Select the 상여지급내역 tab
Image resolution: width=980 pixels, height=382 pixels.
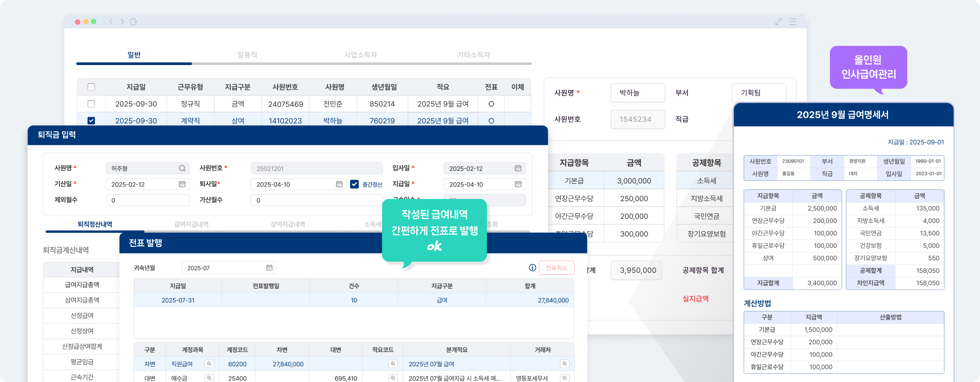click(x=288, y=225)
